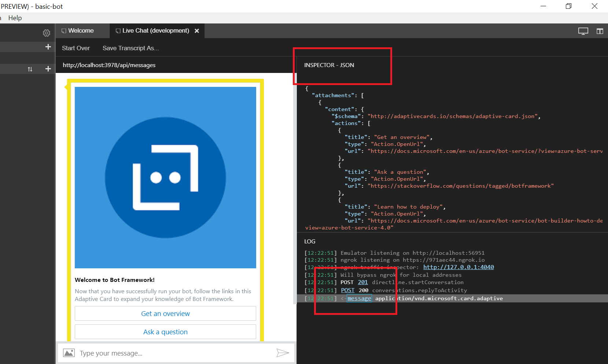Viewport: 608px width, 364px height.
Task: Switch to the Welcome tab
Action: pos(81,31)
